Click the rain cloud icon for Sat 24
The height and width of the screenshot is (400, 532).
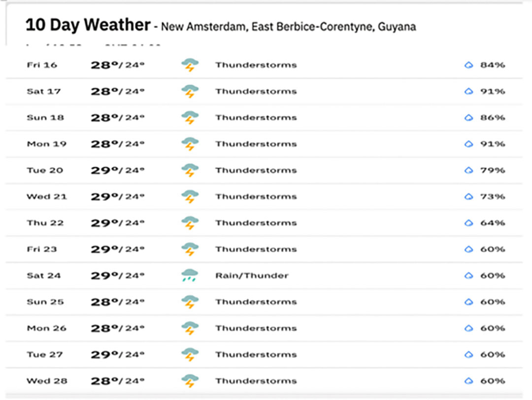189,275
